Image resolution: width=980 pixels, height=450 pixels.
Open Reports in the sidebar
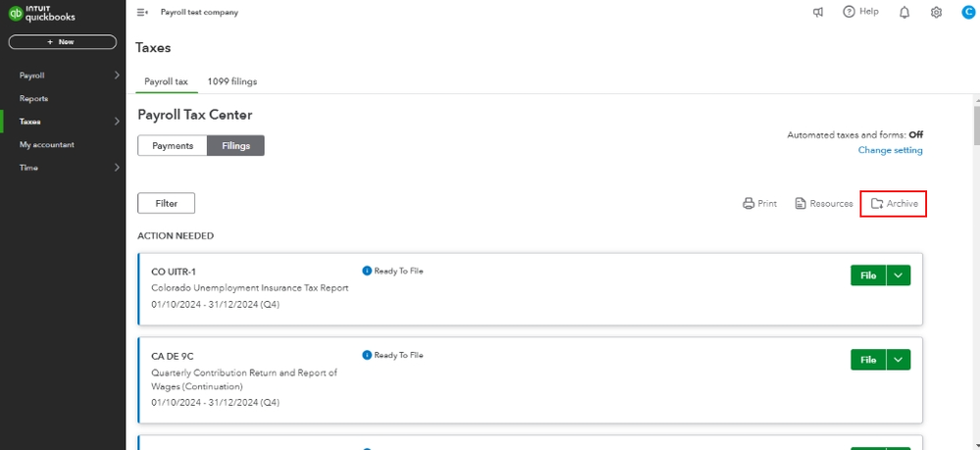(x=33, y=99)
